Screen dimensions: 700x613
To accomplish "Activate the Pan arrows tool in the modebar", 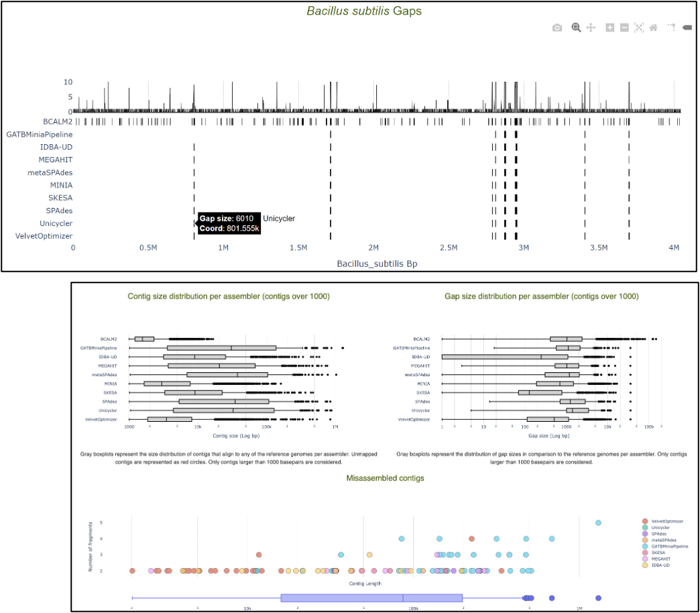I will (x=591, y=27).
